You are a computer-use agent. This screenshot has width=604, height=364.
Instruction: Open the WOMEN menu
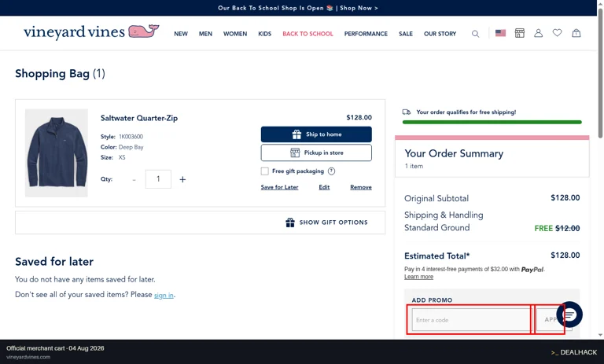pyautogui.click(x=235, y=34)
